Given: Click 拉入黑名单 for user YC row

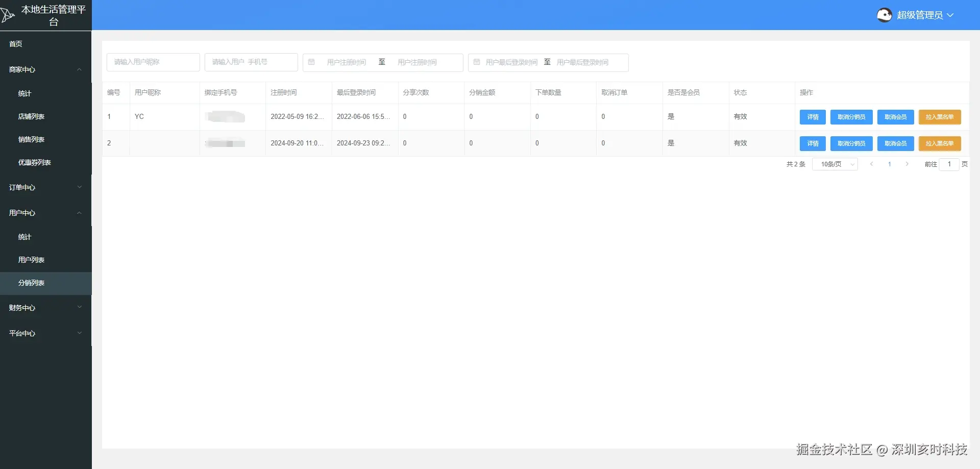Looking at the screenshot, I should (x=940, y=117).
